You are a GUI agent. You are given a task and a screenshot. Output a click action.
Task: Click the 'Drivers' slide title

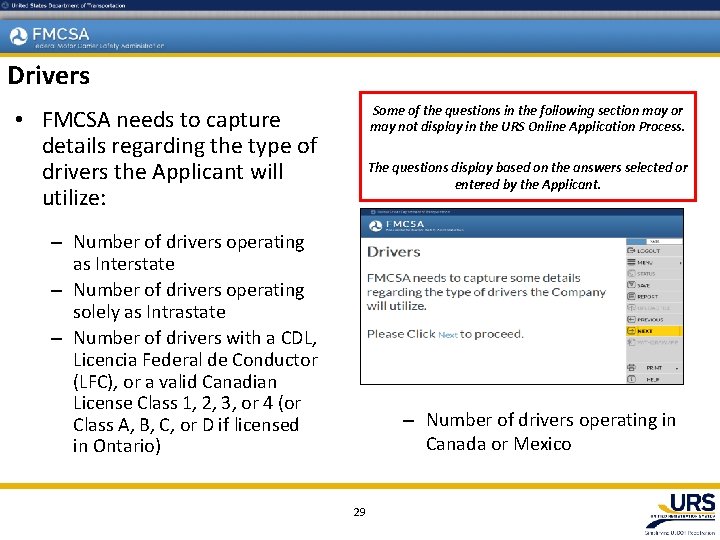[49, 76]
